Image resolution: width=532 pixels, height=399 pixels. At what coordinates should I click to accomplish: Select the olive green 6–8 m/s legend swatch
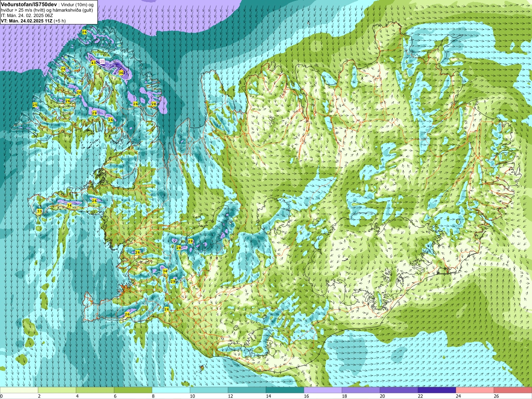point(133,390)
